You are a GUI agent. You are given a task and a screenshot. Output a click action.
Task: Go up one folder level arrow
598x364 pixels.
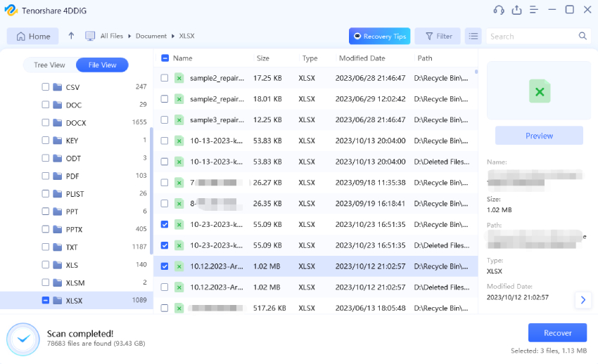tap(71, 36)
